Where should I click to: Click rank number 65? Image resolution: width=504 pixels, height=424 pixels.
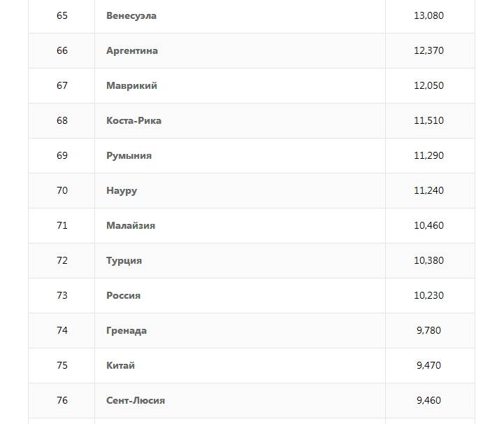tap(62, 15)
